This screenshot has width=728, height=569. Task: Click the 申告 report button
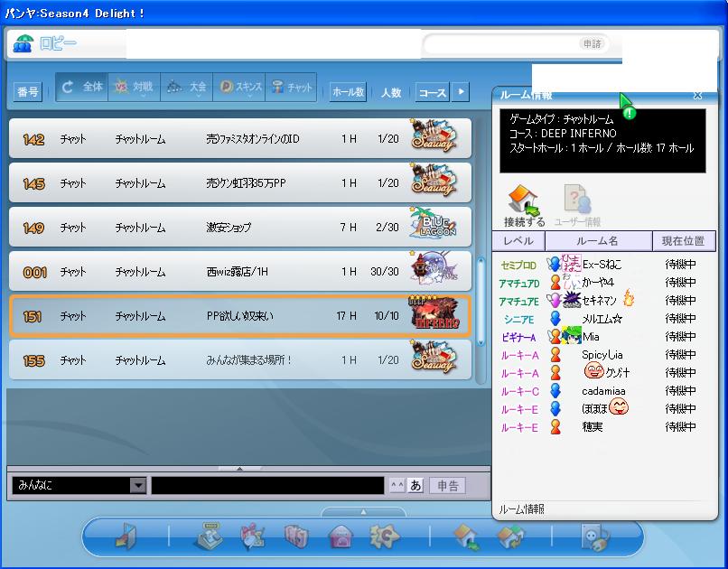[x=448, y=486]
